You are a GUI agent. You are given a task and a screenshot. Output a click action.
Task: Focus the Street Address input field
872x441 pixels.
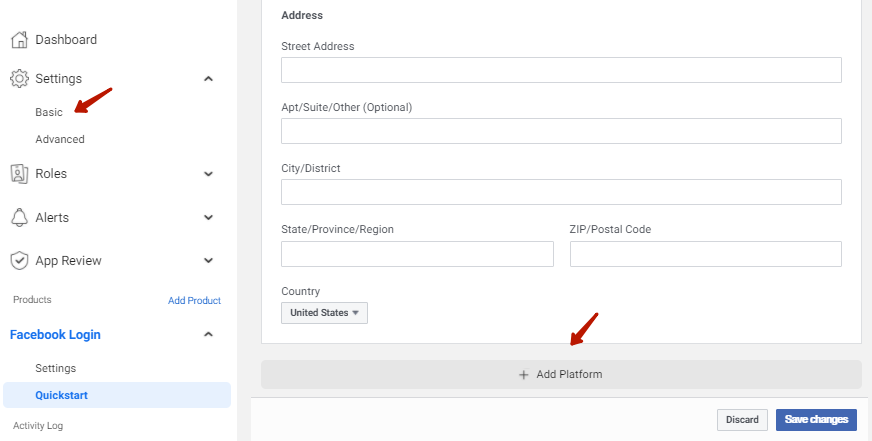[x=561, y=70]
